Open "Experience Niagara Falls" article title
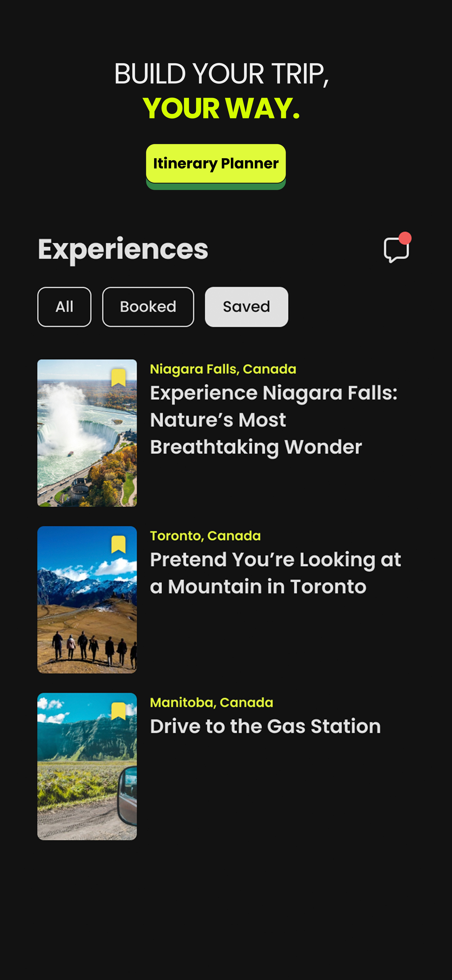 (274, 420)
